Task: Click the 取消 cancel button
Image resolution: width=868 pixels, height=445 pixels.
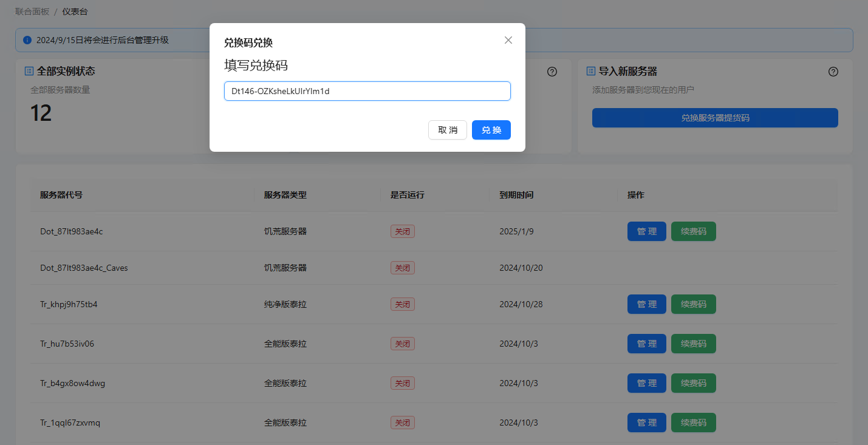Action: click(448, 130)
